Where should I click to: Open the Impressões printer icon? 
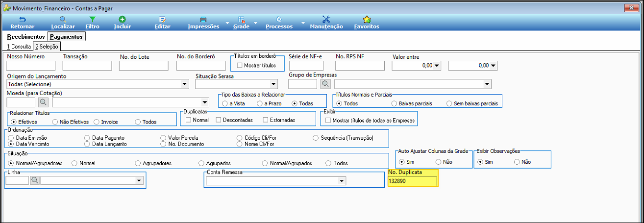[203, 20]
